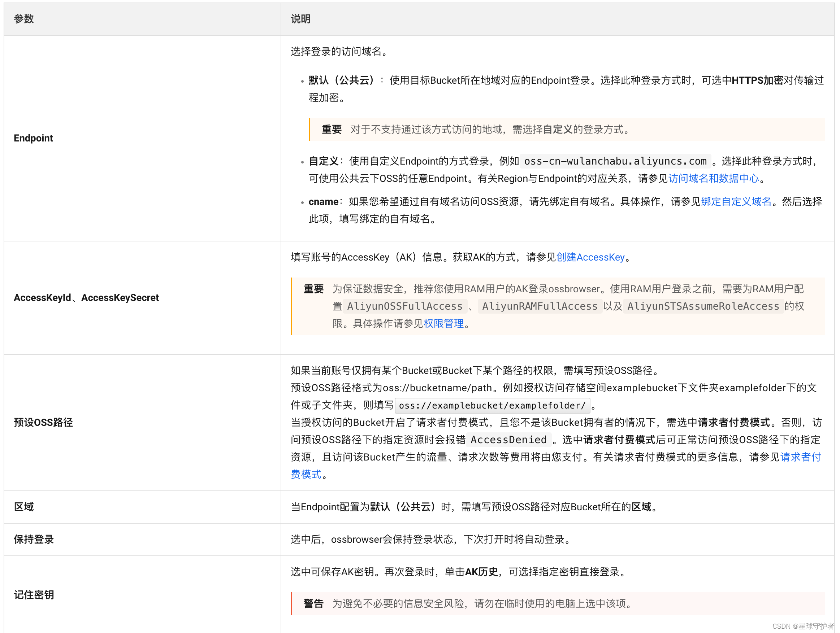Screen dimensions: 840x633
Task: Open the 访问域名和数据中心 link
Action: click(x=713, y=178)
